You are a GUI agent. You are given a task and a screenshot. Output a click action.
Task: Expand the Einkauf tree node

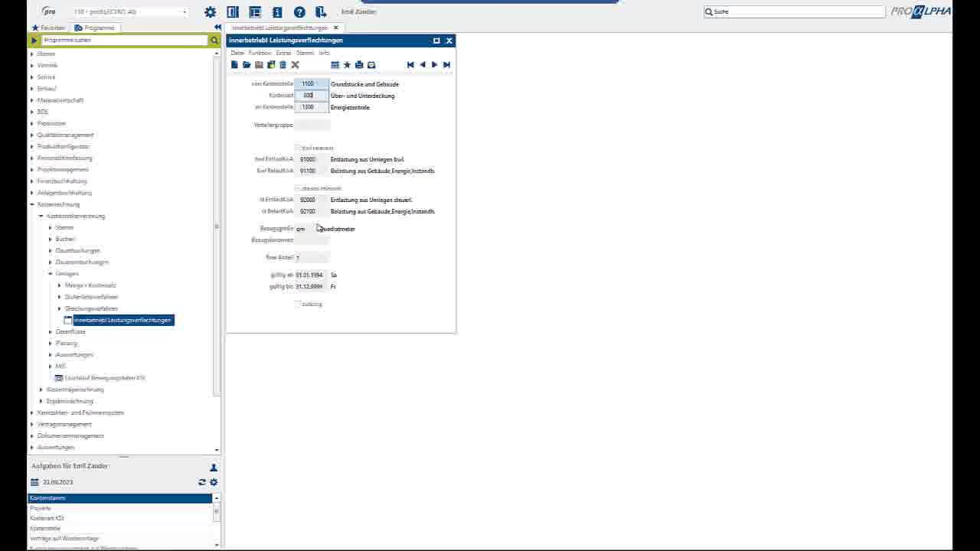point(31,89)
